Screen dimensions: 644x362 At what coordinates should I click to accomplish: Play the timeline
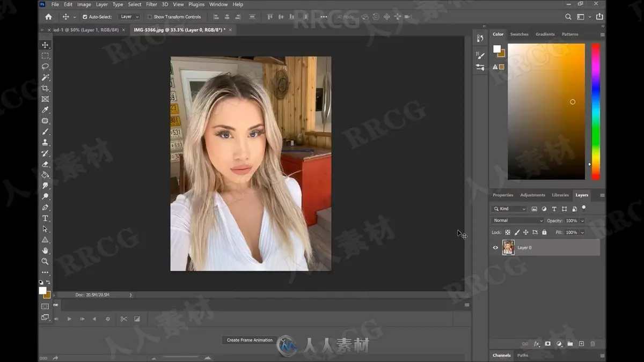pyautogui.click(x=69, y=319)
